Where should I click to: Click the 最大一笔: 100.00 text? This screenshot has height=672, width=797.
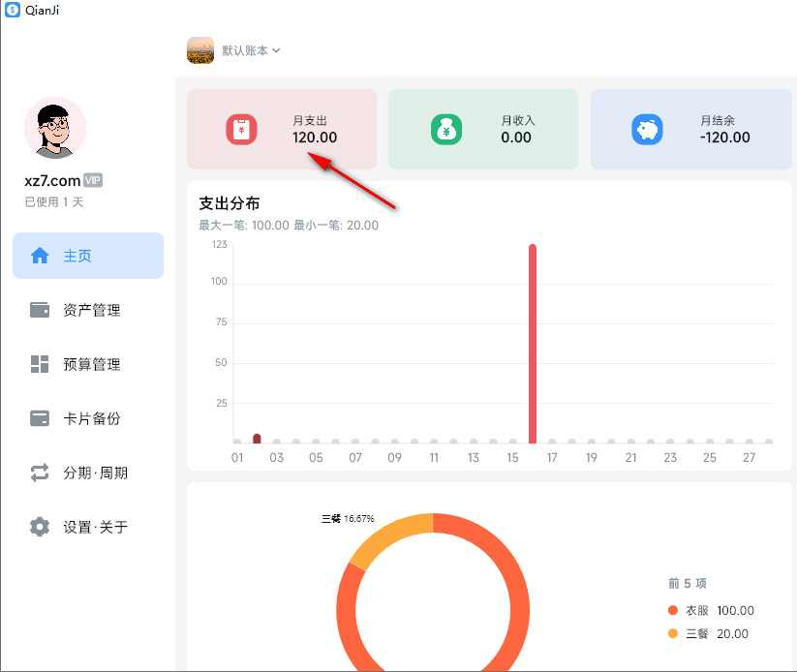(x=243, y=226)
